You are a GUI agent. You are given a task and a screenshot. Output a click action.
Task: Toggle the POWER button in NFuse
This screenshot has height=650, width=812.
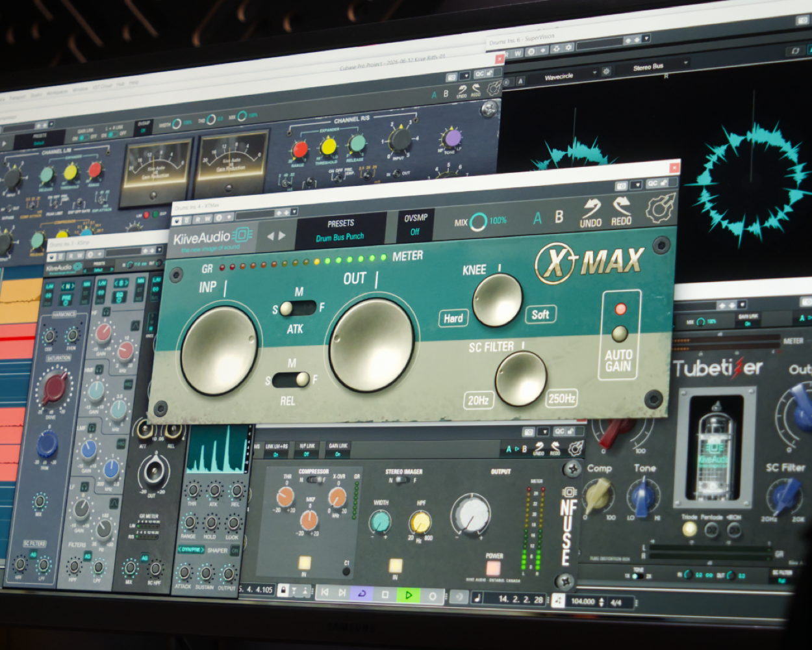coord(493,568)
